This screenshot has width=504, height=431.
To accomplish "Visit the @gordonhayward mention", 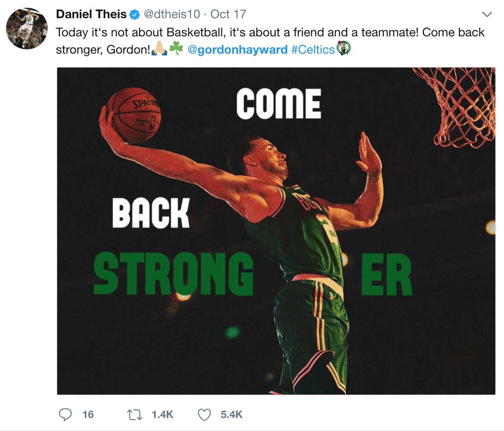I will tap(237, 49).
